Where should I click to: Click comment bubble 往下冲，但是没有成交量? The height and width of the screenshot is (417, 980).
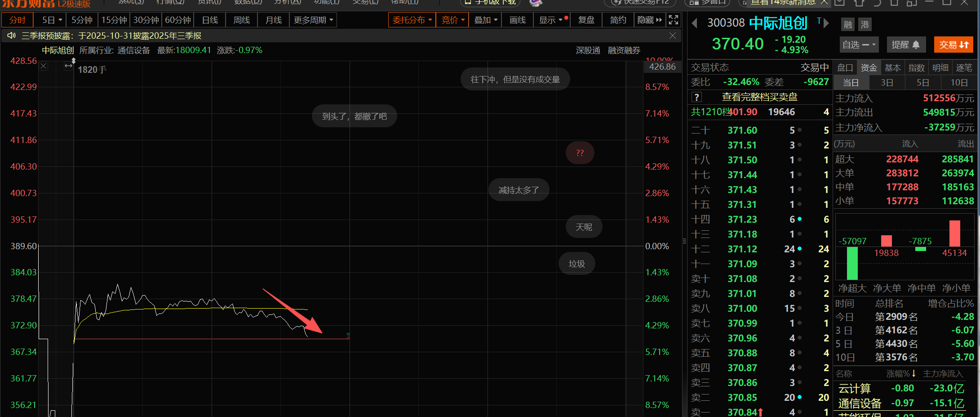click(x=515, y=80)
